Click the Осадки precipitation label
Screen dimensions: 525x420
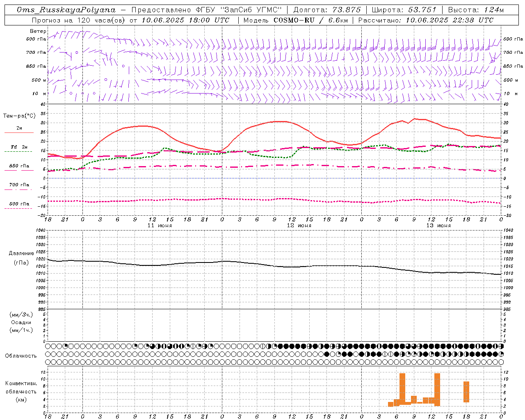(21, 322)
